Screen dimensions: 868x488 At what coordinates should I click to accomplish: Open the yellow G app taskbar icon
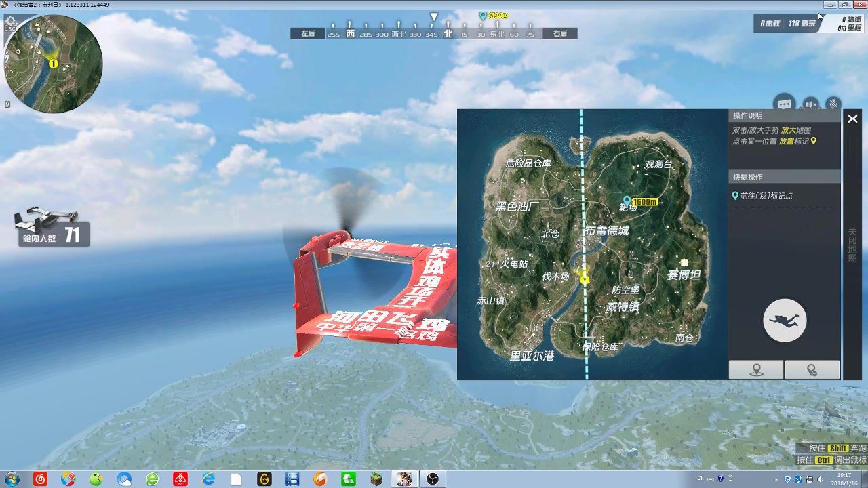264,479
